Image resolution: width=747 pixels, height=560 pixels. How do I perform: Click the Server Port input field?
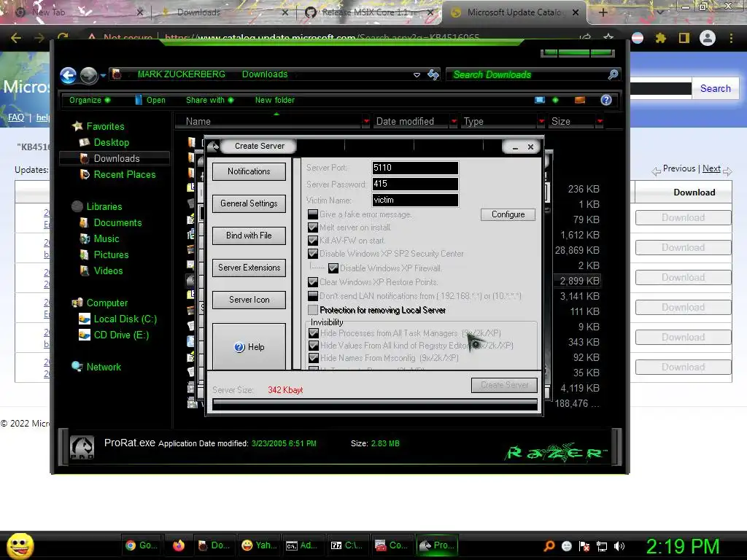pyautogui.click(x=415, y=168)
